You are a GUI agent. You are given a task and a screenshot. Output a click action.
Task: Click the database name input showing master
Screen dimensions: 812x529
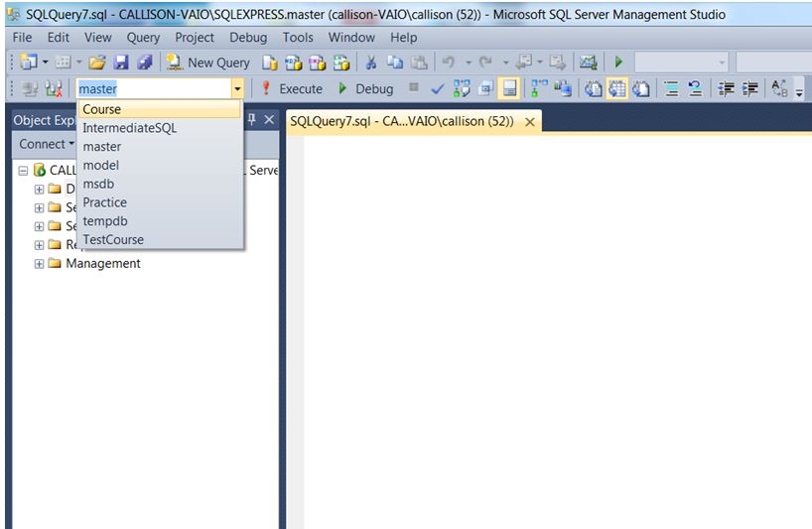pyautogui.click(x=154, y=89)
